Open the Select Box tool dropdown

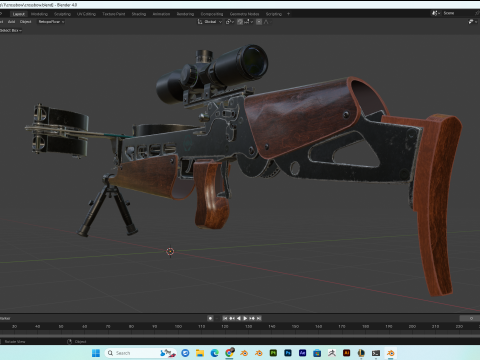11,30
